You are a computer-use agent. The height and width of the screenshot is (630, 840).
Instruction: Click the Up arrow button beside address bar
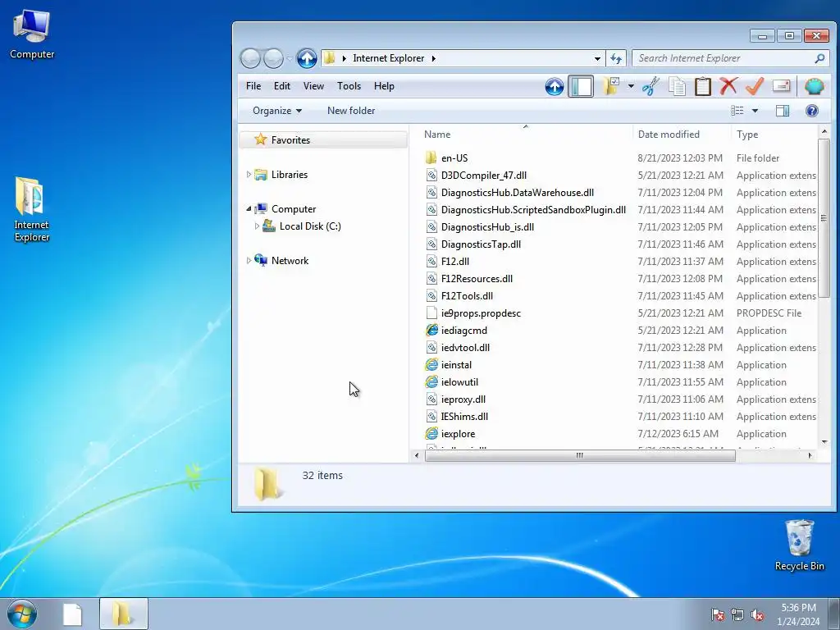point(307,58)
